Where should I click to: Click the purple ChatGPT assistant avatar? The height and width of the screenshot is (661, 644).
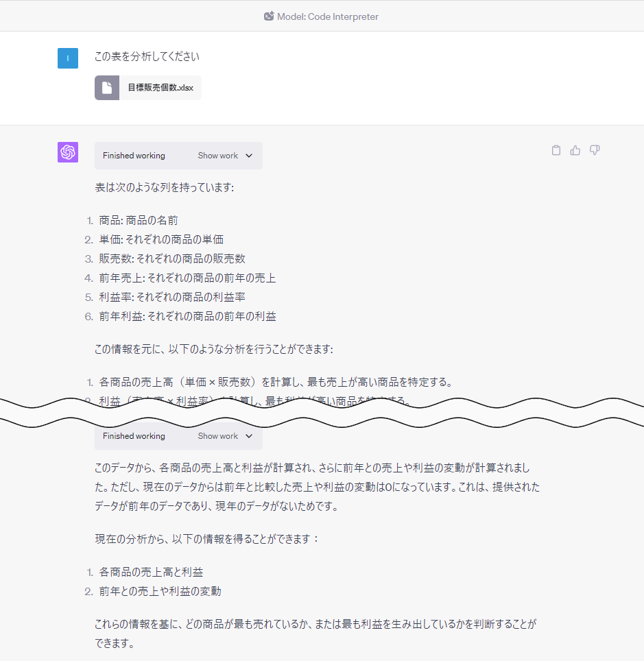tap(67, 152)
